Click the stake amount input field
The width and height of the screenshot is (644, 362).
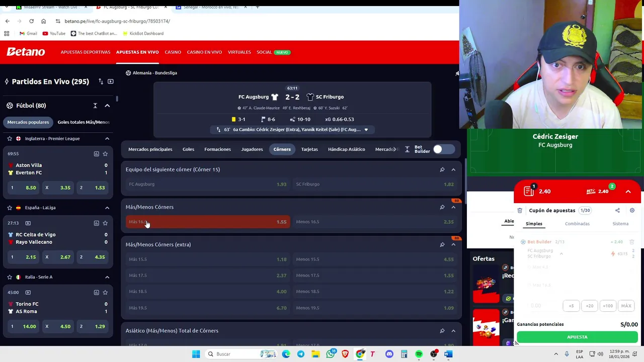coord(543,306)
